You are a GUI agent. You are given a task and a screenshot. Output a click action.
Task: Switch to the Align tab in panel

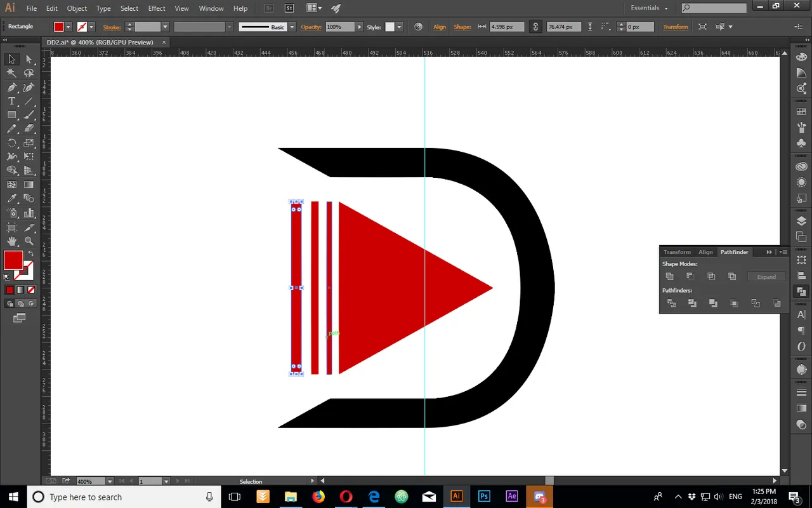tap(705, 252)
